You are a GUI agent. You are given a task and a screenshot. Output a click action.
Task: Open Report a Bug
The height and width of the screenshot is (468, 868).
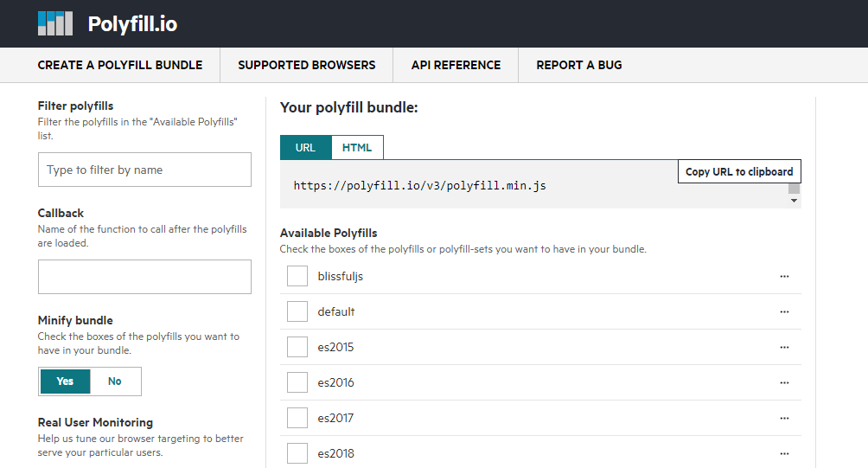click(x=579, y=66)
